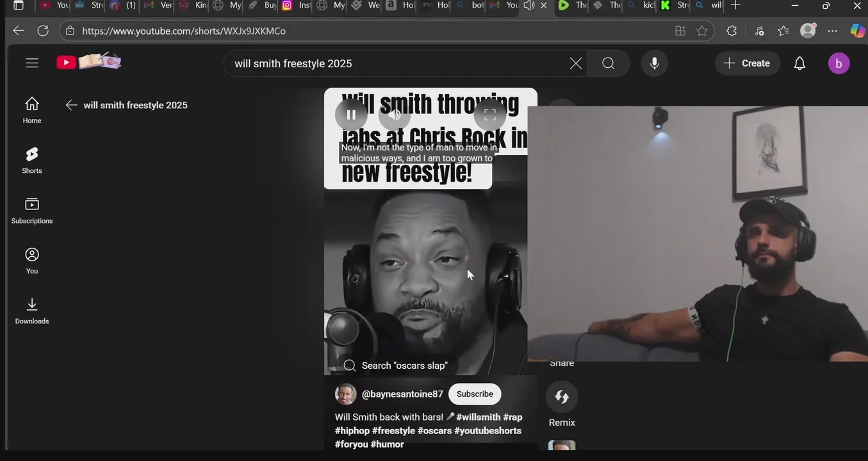
Task: Start voice search with the microphone
Action: pos(654,63)
